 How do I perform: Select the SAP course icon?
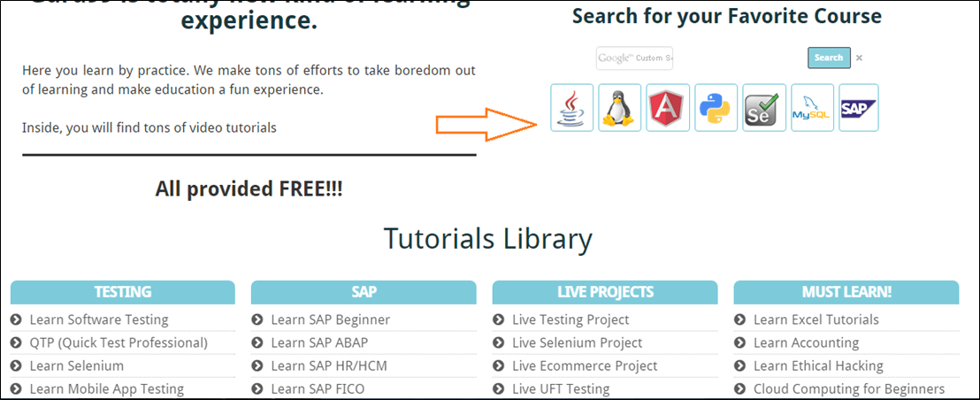(x=858, y=108)
